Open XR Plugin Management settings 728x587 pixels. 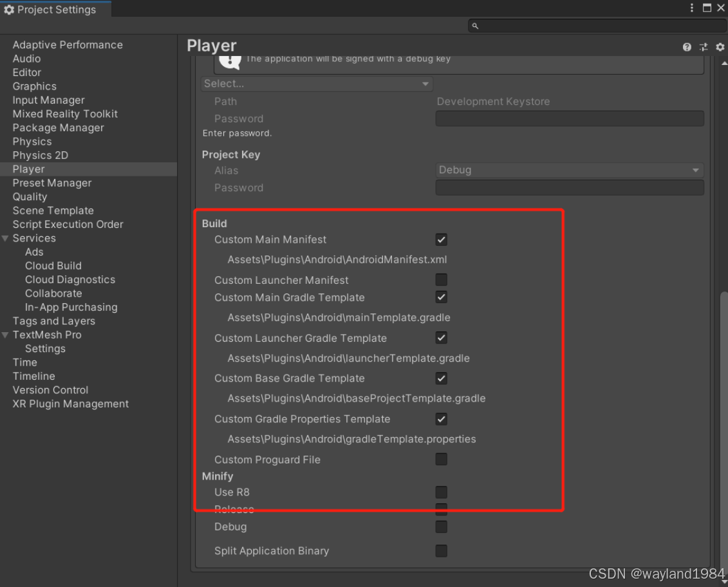(70, 404)
